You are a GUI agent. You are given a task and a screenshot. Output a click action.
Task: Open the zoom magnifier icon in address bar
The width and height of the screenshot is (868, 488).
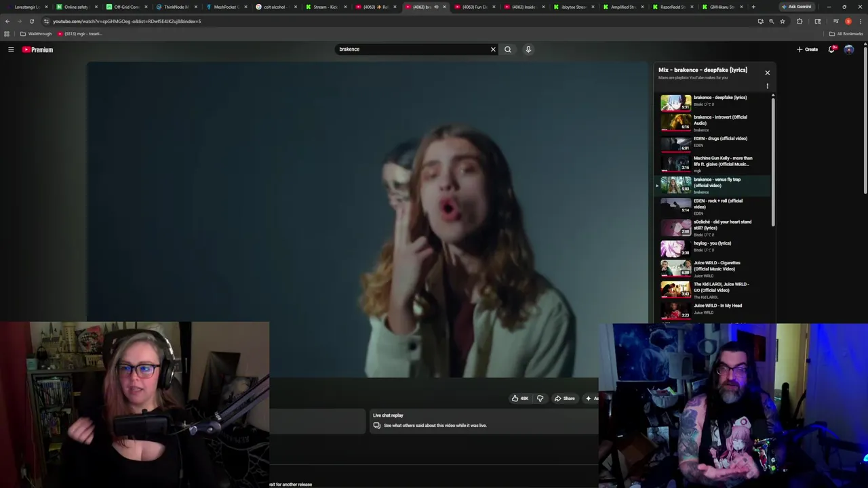pos(771,21)
